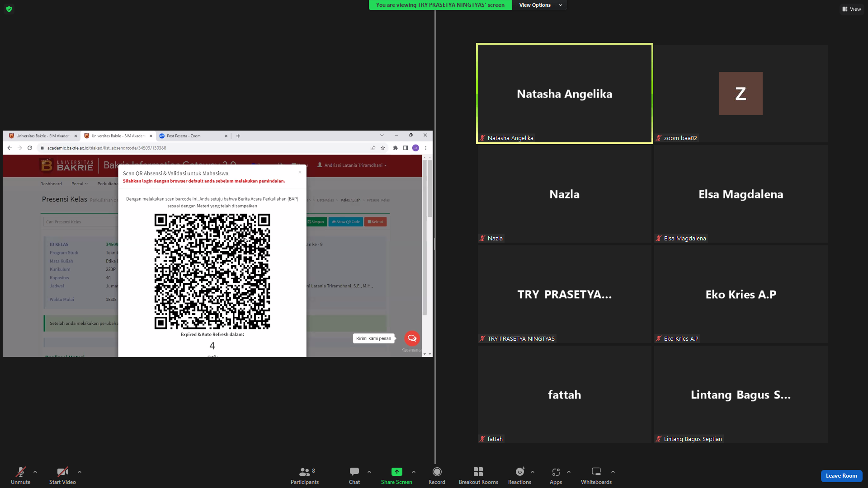Switch to second Universitas Bakrie SIM Akademik tab

(118, 136)
